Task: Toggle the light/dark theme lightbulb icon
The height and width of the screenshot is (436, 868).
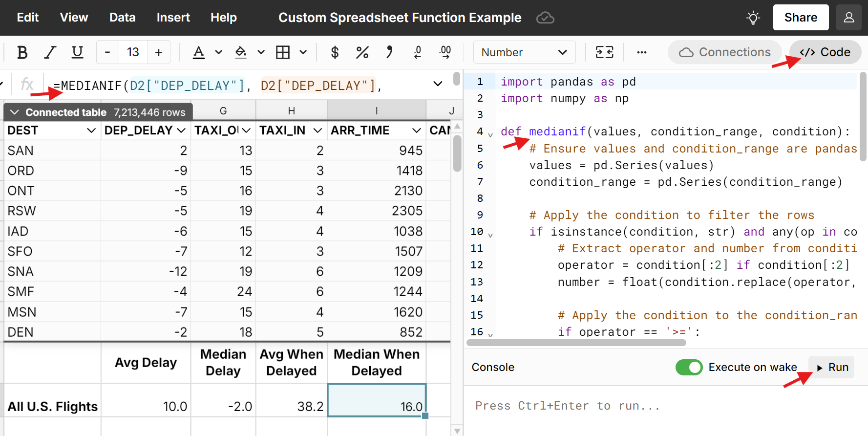Action: click(753, 18)
